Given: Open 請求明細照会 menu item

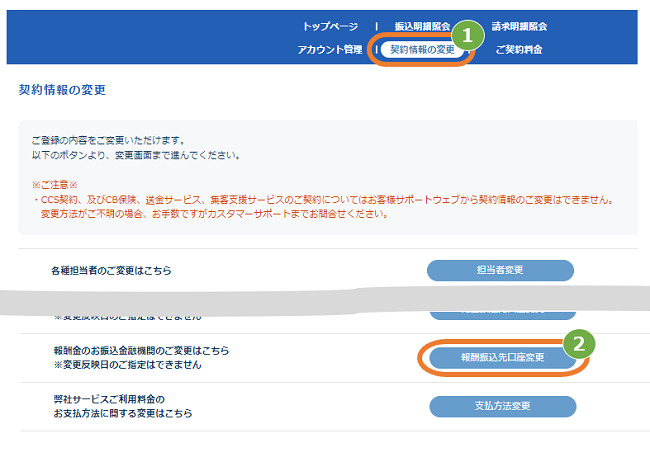Looking at the screenshot, I should coord(519,27).
